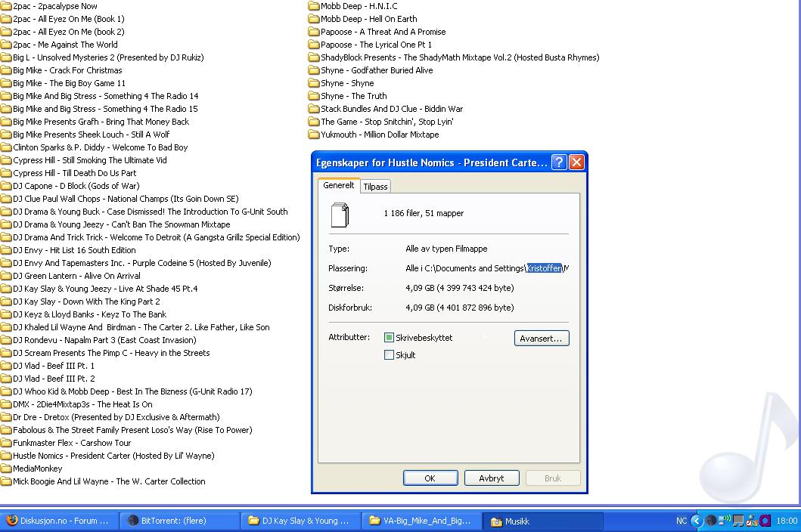Select Big Mike Presents Grafh folder name
The image size is (801, 532).
101,122
